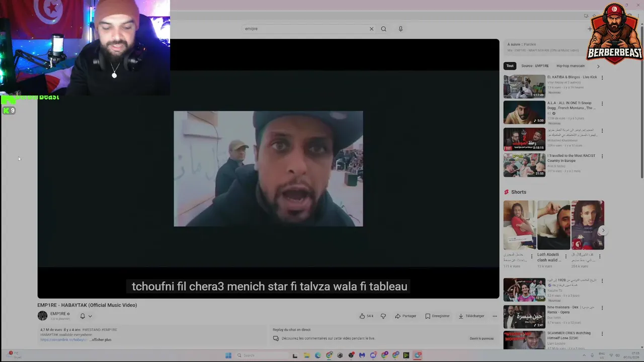Click the Replay du chat en direct label
644x362 pixels.
pyautogui.click(x=291, y=330)
